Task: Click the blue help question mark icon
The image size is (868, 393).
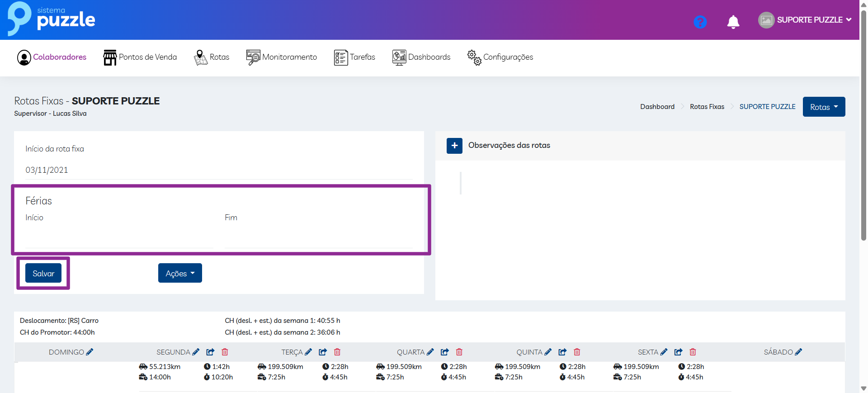Action: click(x=700, y=22)
